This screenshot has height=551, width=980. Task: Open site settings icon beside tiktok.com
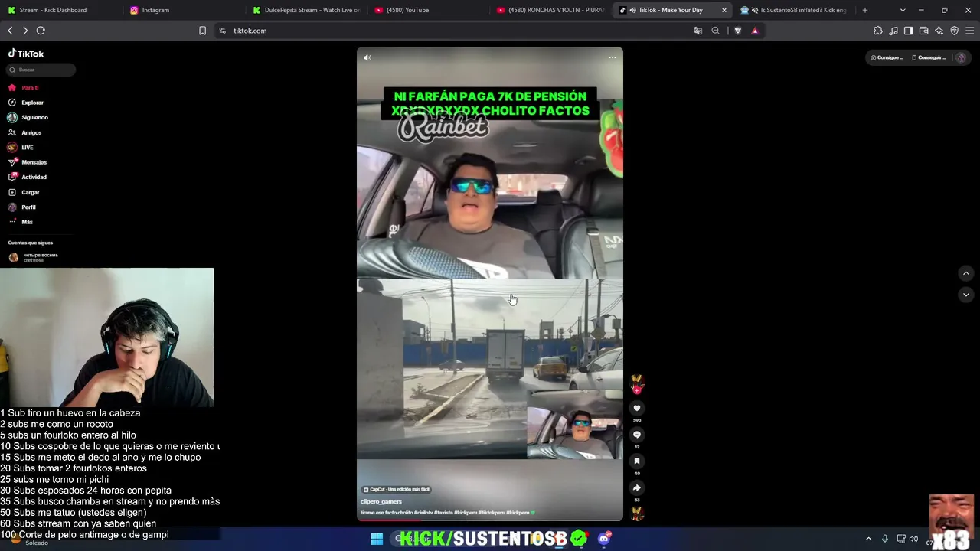222,31
